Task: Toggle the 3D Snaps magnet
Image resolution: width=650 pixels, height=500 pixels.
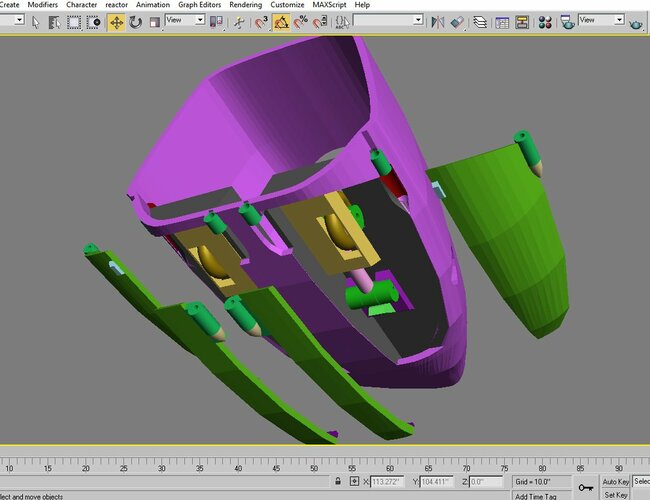Action: (261, 22)
